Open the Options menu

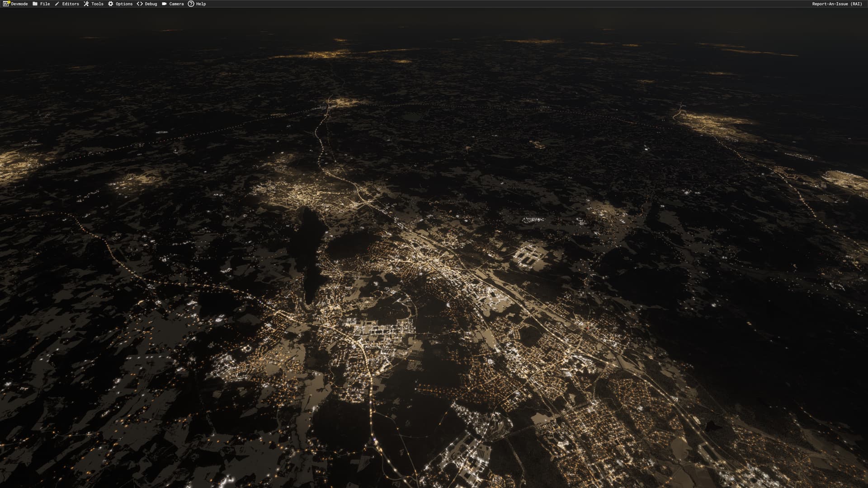(124, 4)
